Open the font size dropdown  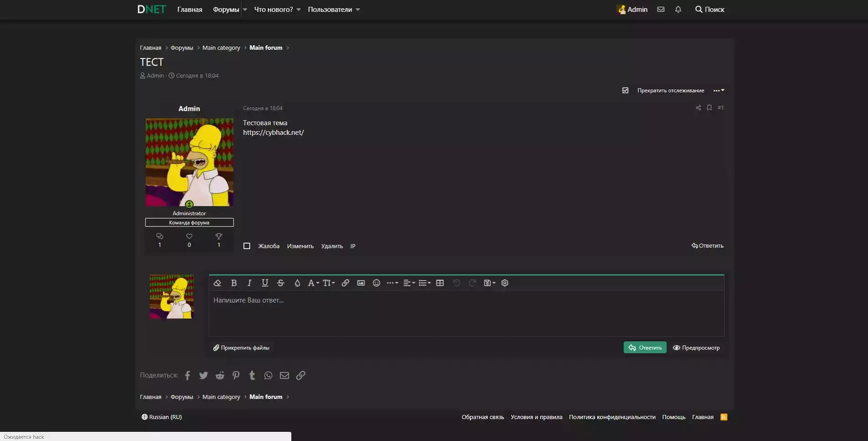tap(329, 283)
